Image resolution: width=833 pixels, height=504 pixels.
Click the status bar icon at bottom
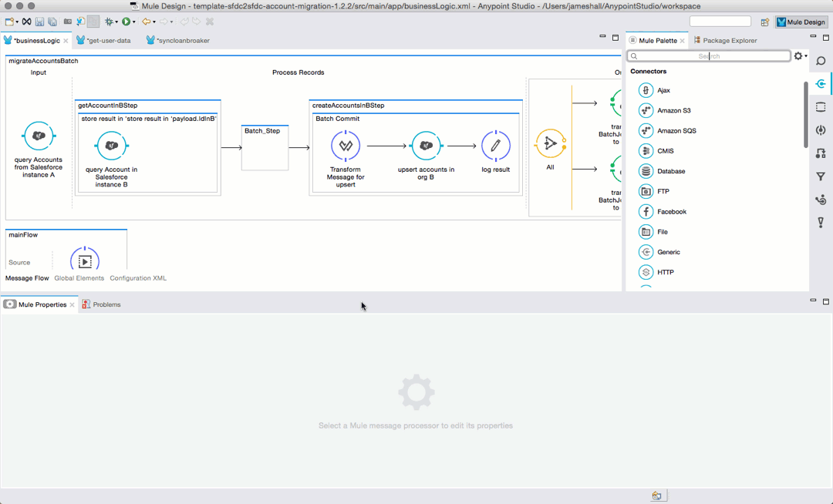pos(656,496)
